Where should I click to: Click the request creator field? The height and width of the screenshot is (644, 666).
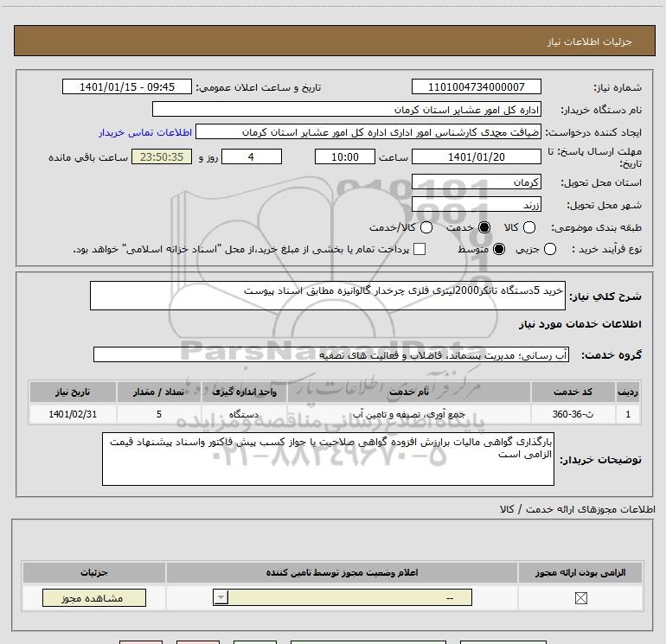pyautogui.click(x=368, y=132)
